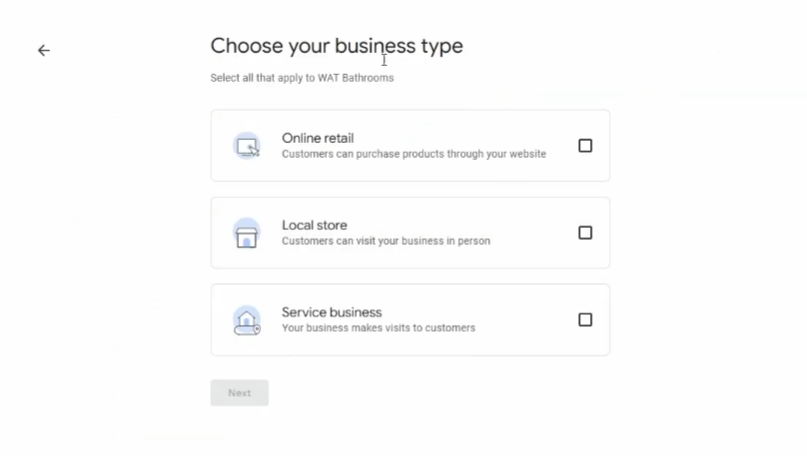Enable the Service business checkbox
The height and width of the screenshot is (456, 807).
point(585,320)
